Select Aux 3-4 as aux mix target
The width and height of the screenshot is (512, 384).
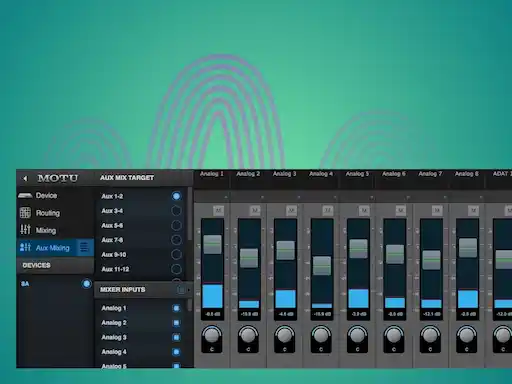pos(176,211)
